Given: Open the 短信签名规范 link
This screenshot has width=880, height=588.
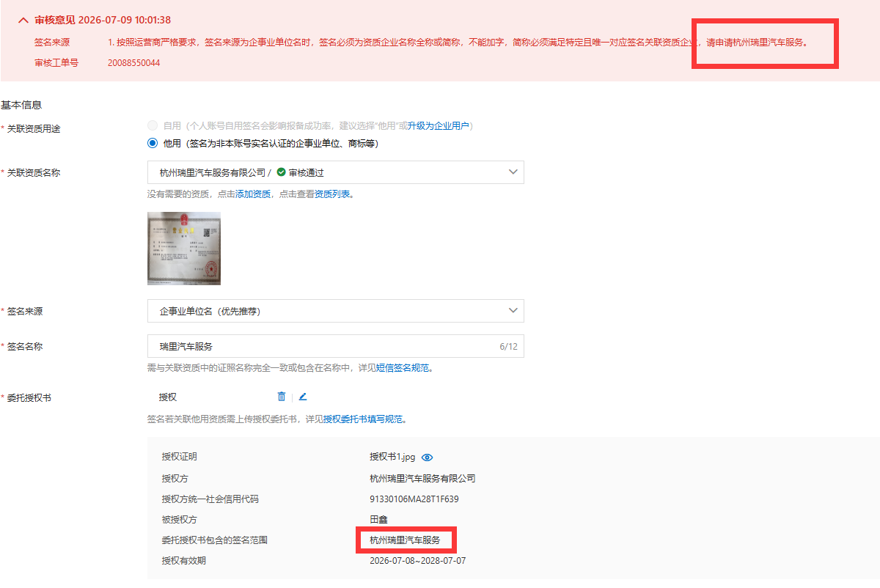Looking at the screenshot, I should [403, 368].
